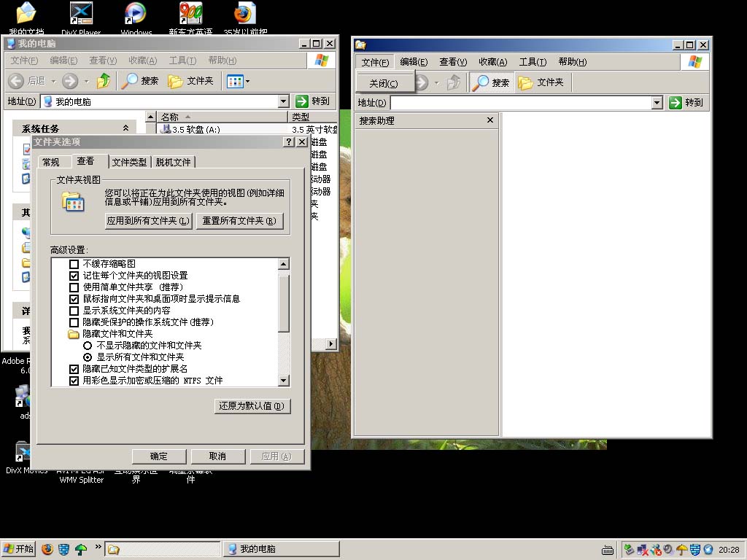This screenshot has width=747, height=560.
Task: Expand address dropdown in right Explorer window
Action: (x=657, y=102)
